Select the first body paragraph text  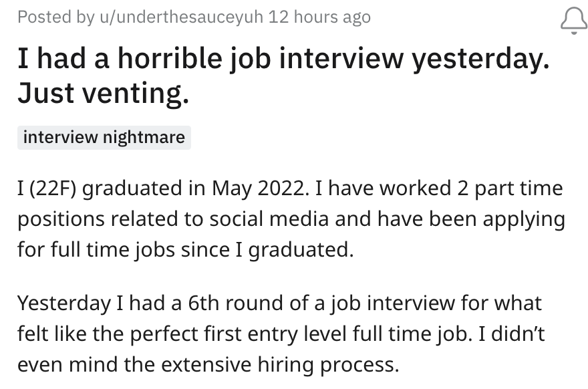[291, 219]
